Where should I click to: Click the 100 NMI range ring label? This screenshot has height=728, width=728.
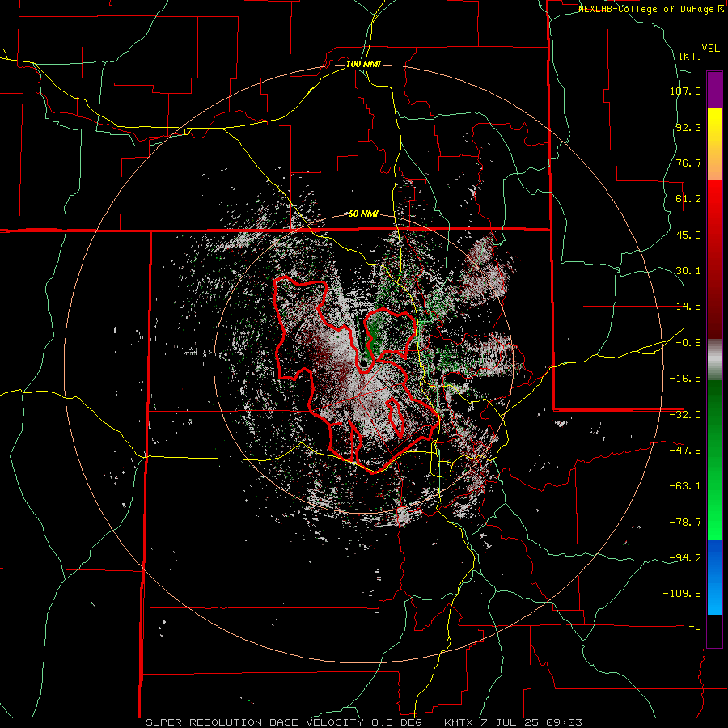[x=363, y=64]
